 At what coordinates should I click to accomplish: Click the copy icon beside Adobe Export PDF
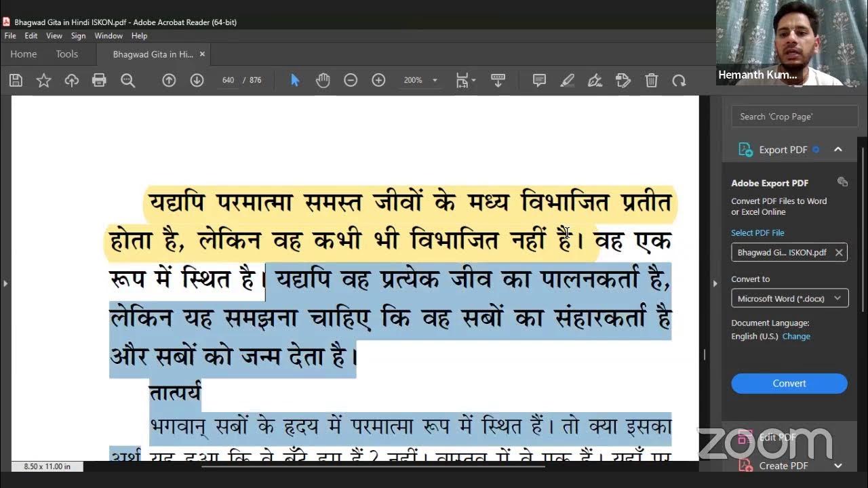(842, 182)
